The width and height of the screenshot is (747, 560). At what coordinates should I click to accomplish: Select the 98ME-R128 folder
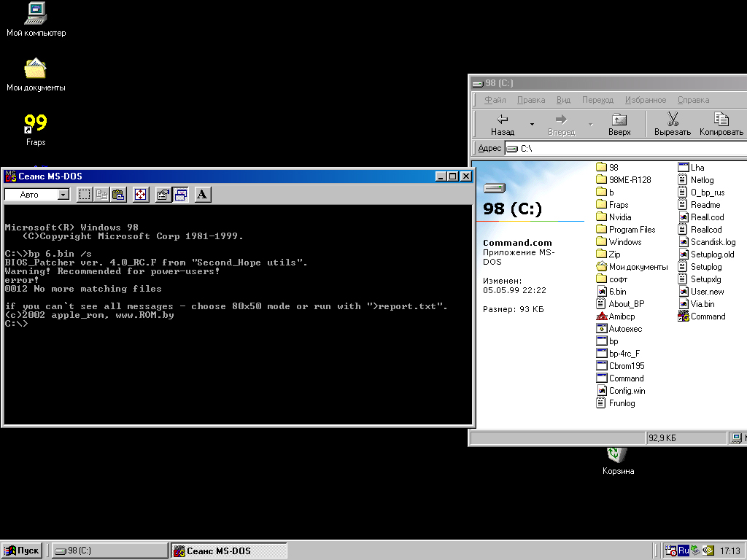624,180
